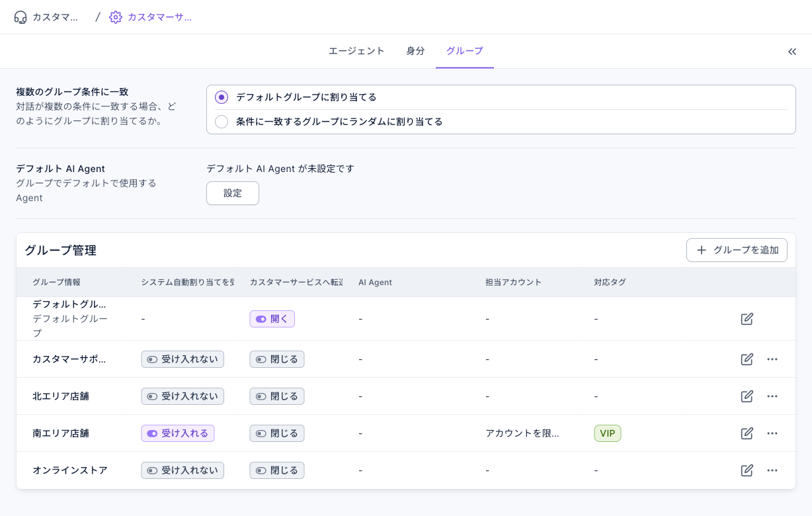Click AI Agent column header
This screenshot has width=812, height=516.
click(375, 282)
